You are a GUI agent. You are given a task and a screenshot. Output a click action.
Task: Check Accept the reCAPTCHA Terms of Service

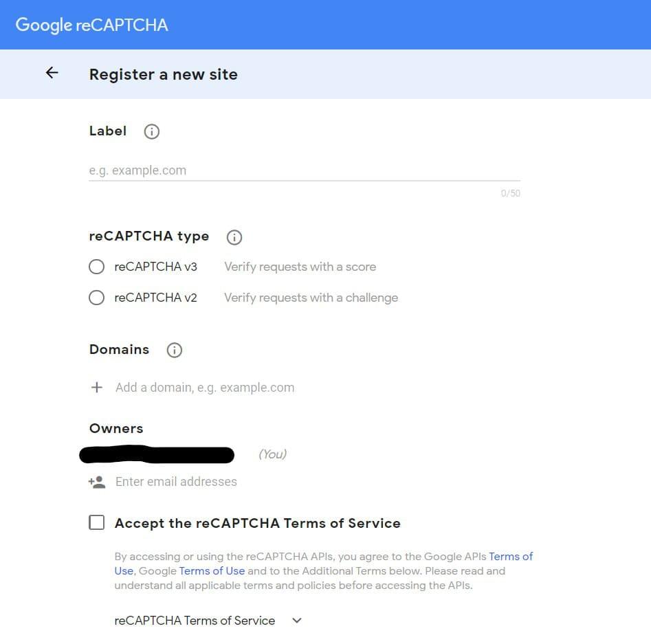point(97,522)
